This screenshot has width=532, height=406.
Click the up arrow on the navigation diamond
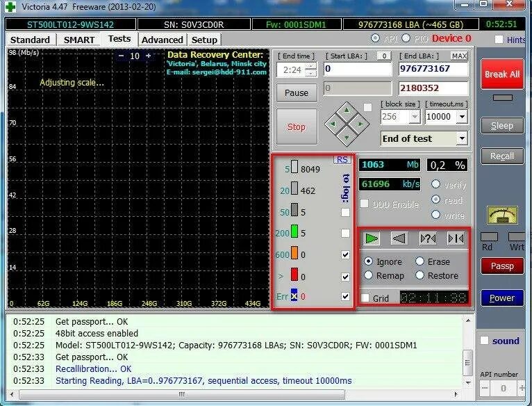pos(347,110)
